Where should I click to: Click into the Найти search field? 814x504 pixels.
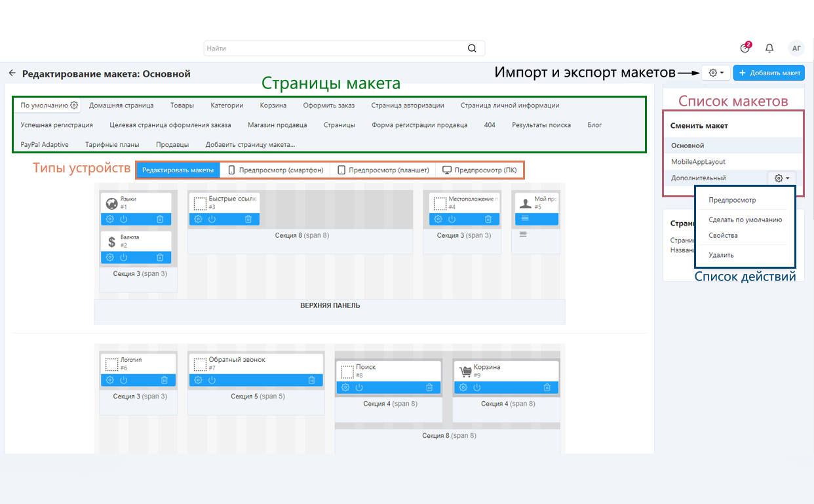[x=334, y=48]
